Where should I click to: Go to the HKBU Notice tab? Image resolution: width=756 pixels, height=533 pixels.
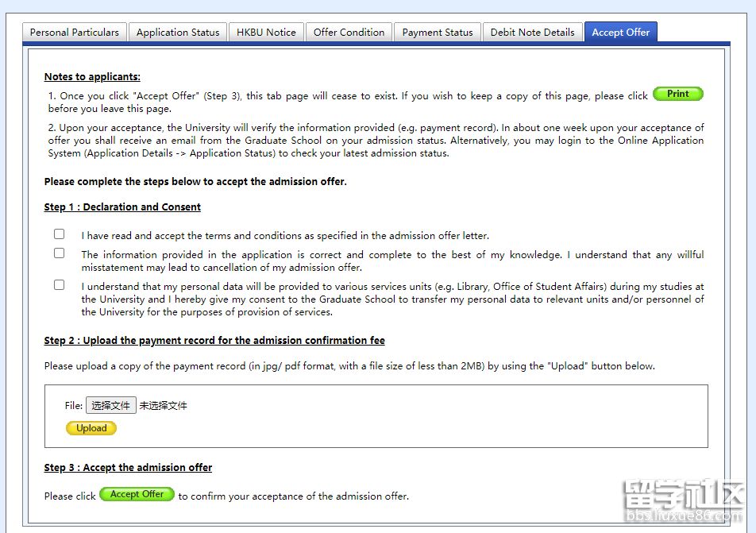[266, 33]
